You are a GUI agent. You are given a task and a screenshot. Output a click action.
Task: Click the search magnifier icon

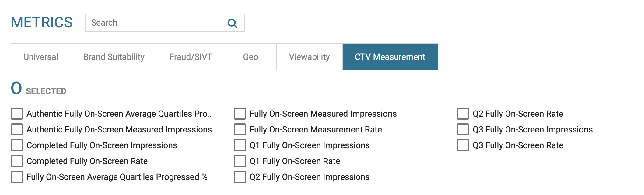[x=232, y=23]
